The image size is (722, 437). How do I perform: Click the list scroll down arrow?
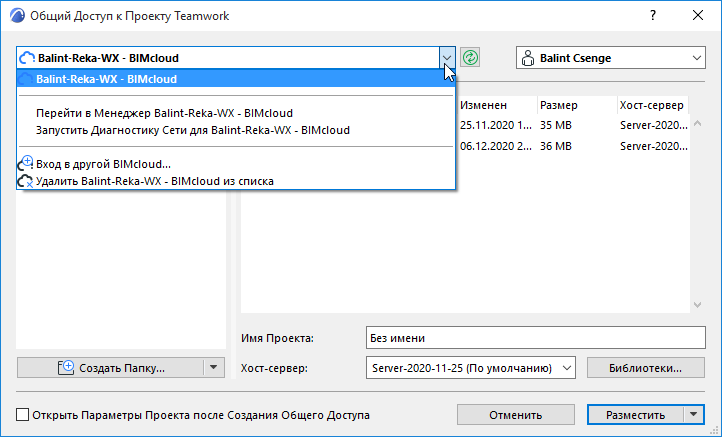pos(698,305)
